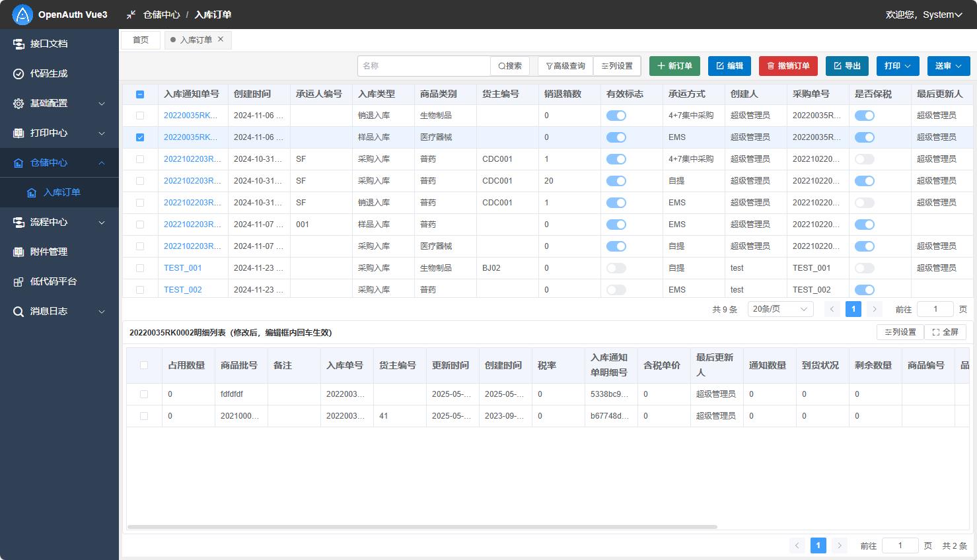Click the sidebar collapse icon in header
This screenshot has width=977, height=560.
pos(131,15)
